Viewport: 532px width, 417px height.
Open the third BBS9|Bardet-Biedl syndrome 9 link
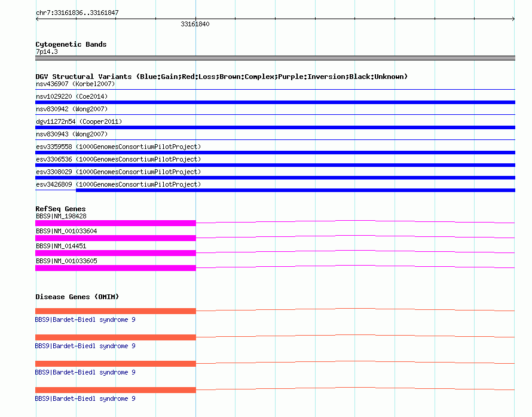point(85,372)
